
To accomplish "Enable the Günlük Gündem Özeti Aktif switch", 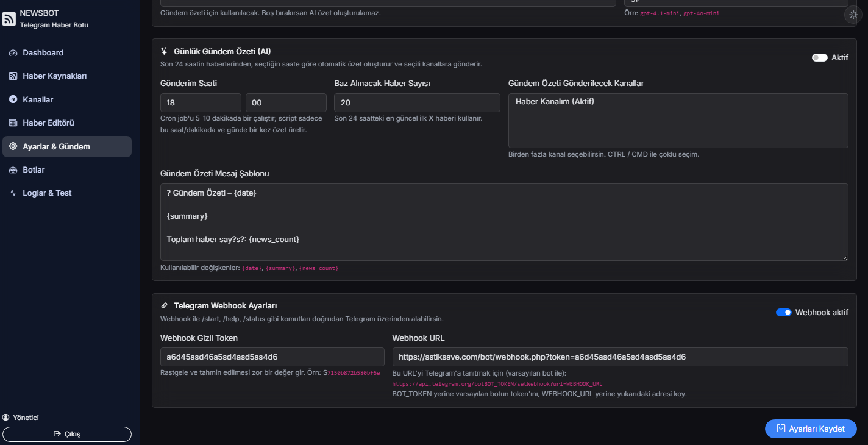I will (x=819, y=58).
